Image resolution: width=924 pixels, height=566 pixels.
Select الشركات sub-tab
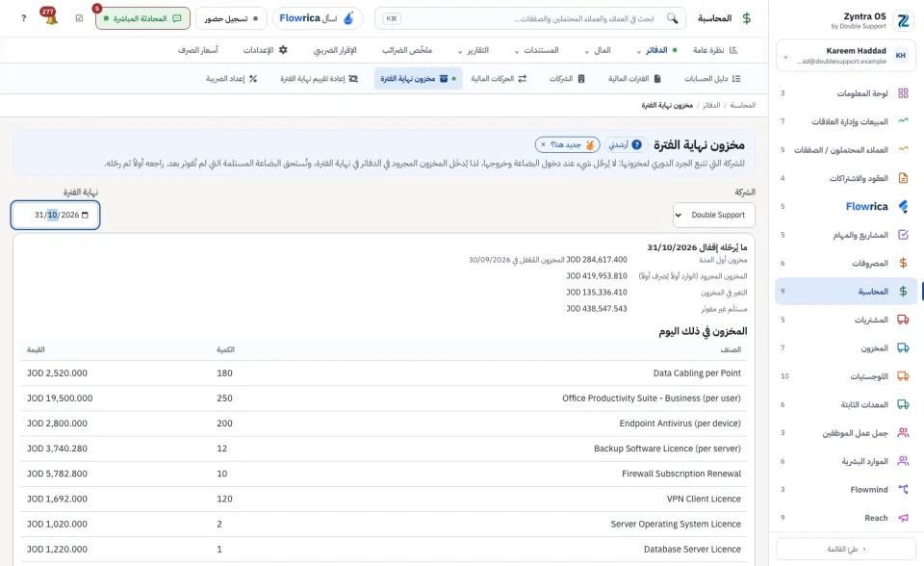coord(567,78)
